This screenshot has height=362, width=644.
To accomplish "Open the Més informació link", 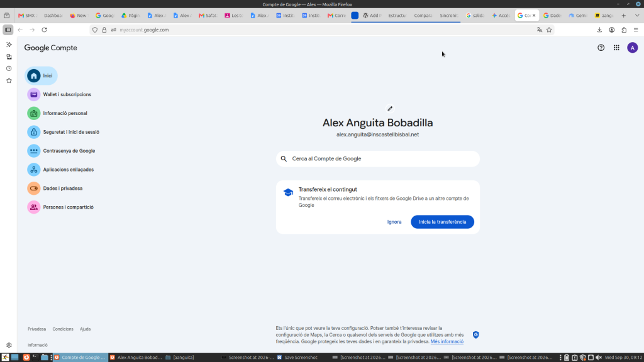I will [x=447, y=341].
